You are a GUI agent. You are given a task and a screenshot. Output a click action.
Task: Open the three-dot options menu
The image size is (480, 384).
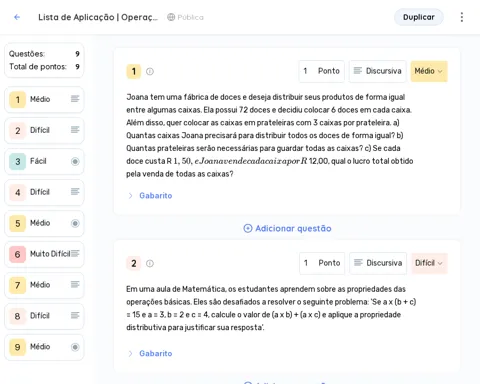[462, 17]
